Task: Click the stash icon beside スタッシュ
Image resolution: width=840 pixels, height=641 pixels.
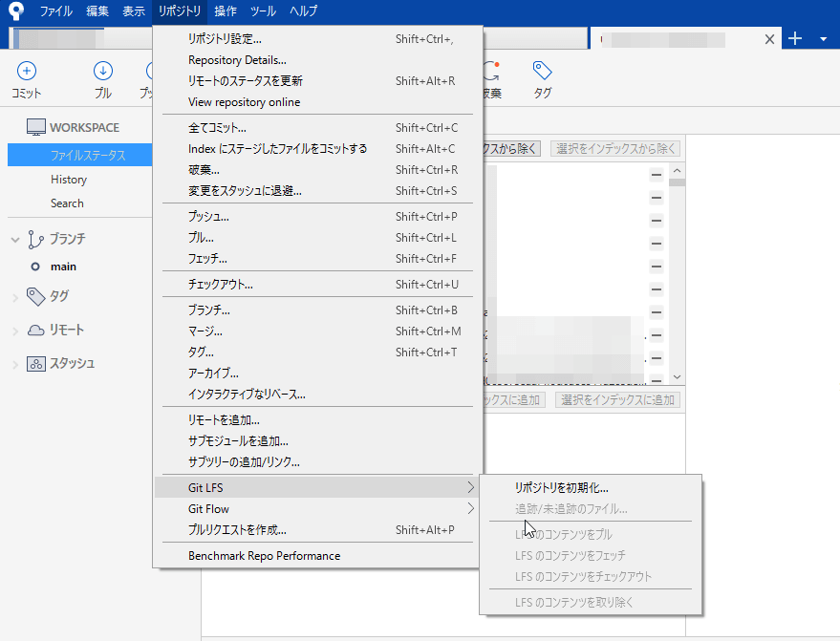Action: (36, 364)
